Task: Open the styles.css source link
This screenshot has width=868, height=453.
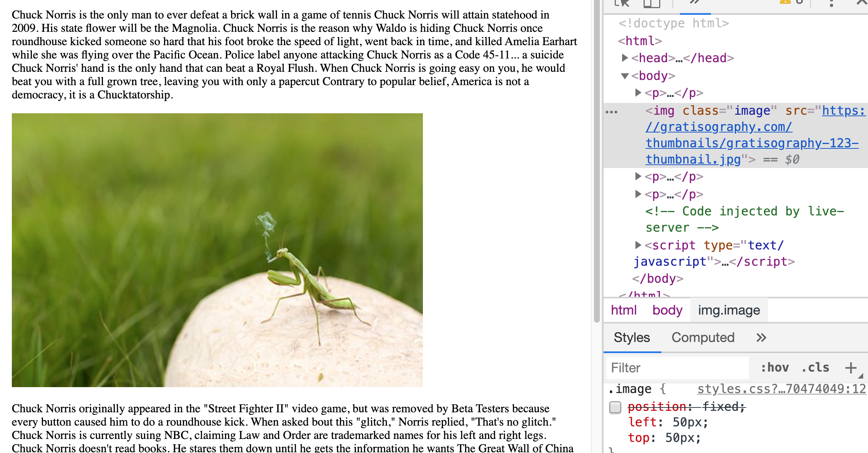Action: point(781,389)
